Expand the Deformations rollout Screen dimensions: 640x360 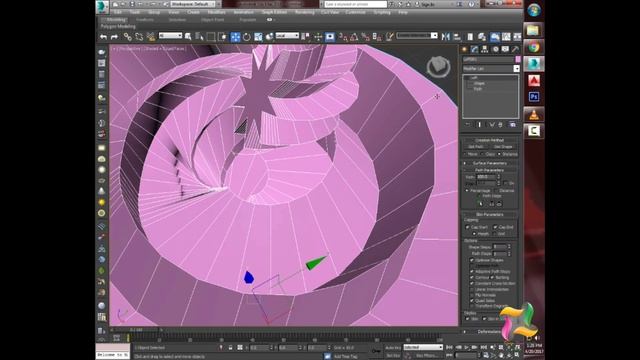click(x=490, y=331)
